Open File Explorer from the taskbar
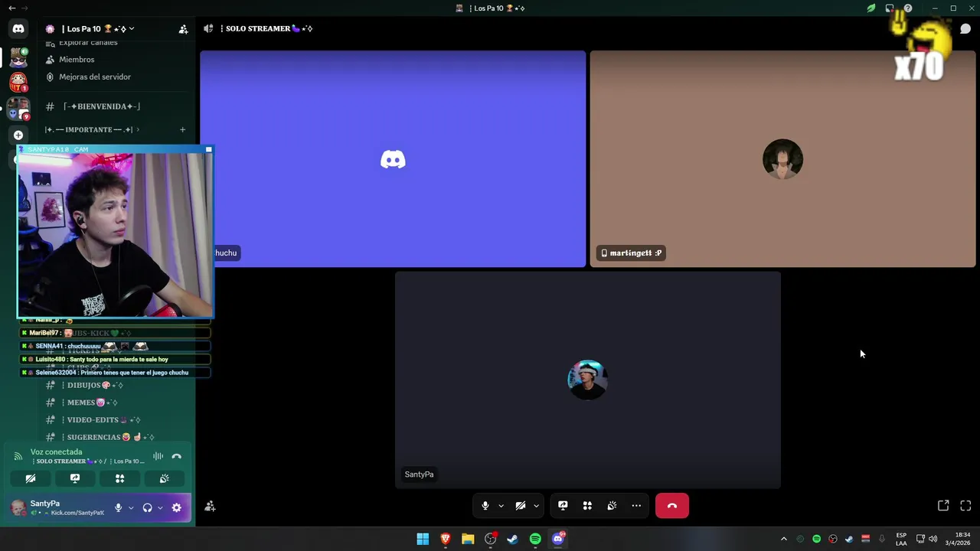Viewport: 980px width, 551px height. [468, 539]
